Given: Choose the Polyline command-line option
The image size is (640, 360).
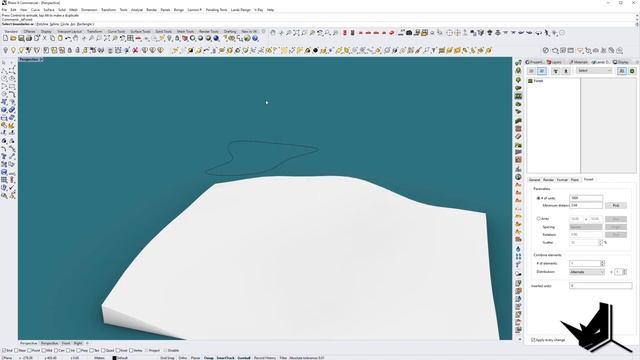Looking at the screenshot, I should 42,24.
